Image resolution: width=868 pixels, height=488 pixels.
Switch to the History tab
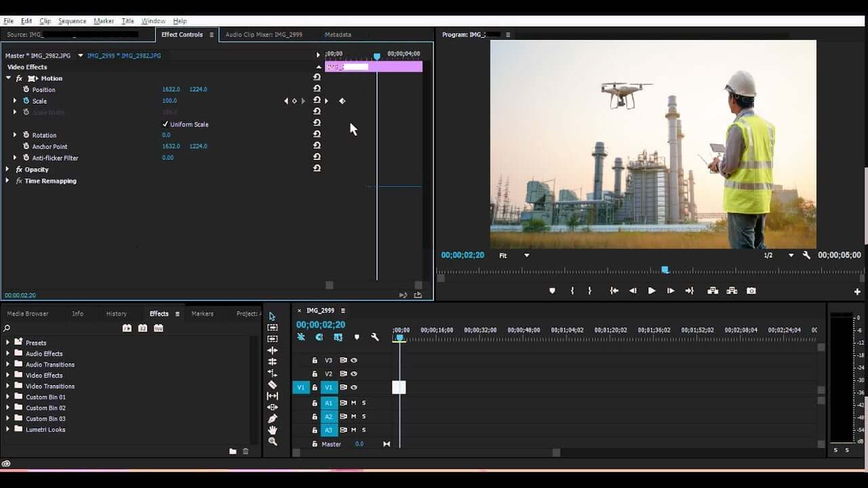click(x=117, y=313)
